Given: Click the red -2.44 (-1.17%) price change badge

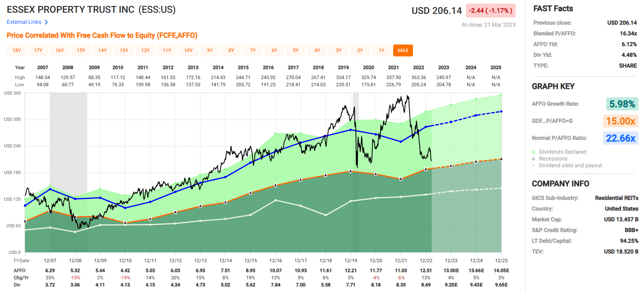Looking at the screenshot, I should [x=491, y=11].
